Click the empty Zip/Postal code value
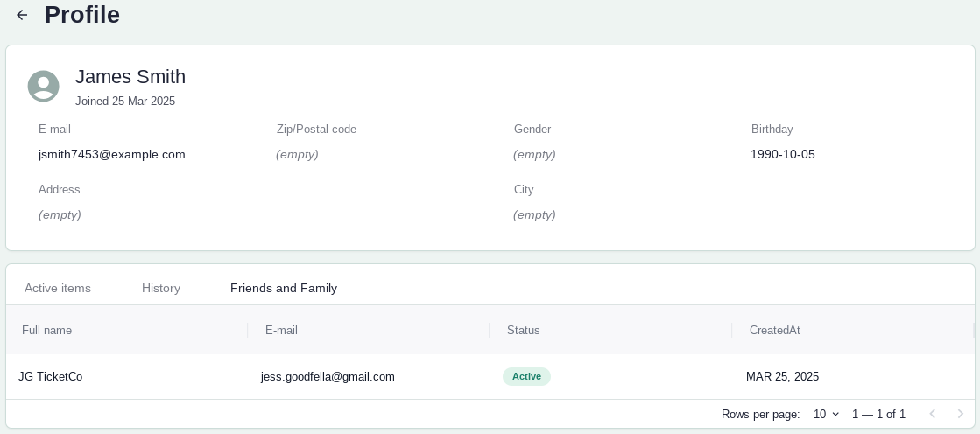980x434 pixels. [297, 154]
